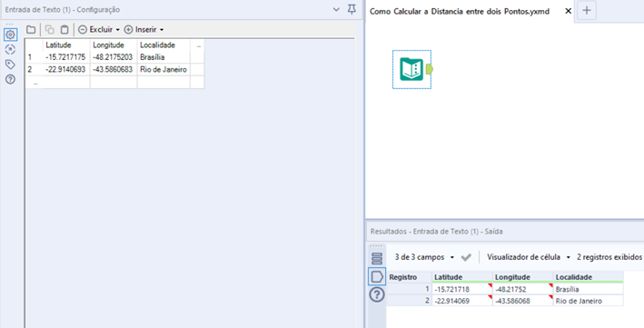Screen dimensions: 644x328
Task: Close the workflow tab
Action: click(x=569, y=11)
